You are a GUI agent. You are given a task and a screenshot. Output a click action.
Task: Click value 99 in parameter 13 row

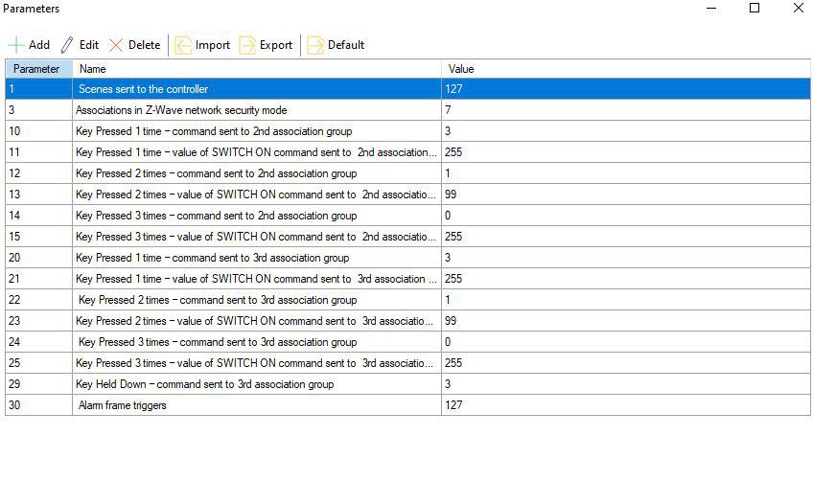pyautogui.click(x=451, y=195)
